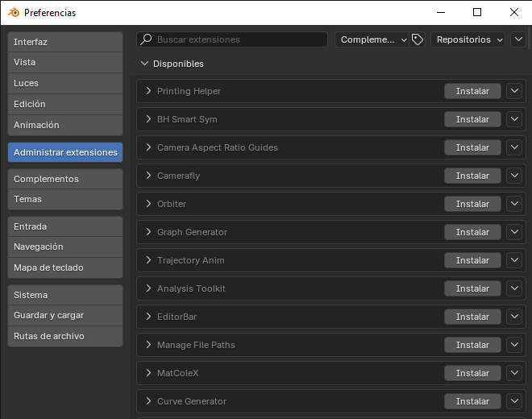Click the tag filter icon
The image size is (532, 419).
coord(418,39)
